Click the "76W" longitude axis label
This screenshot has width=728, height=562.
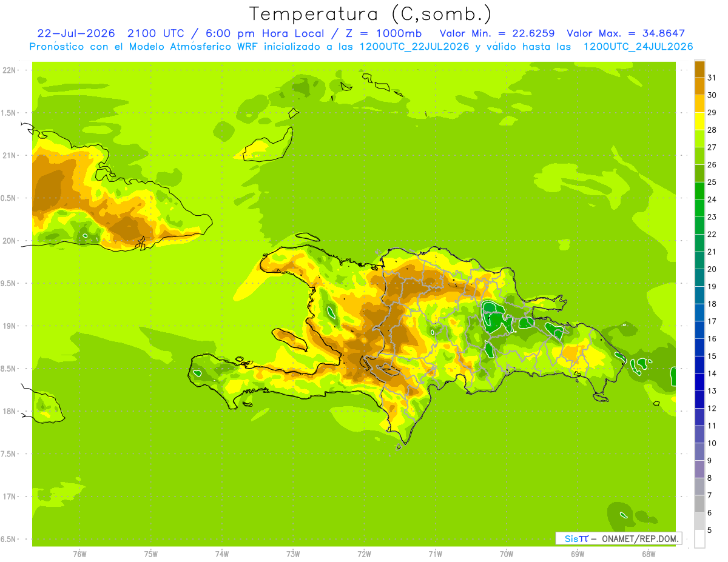(79, 554)
